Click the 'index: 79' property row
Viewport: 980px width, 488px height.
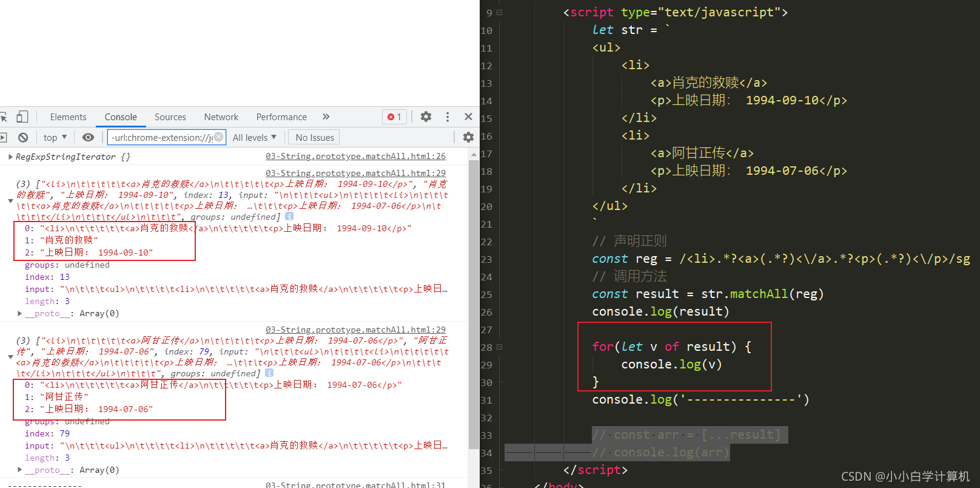click(x=47, y=433)
